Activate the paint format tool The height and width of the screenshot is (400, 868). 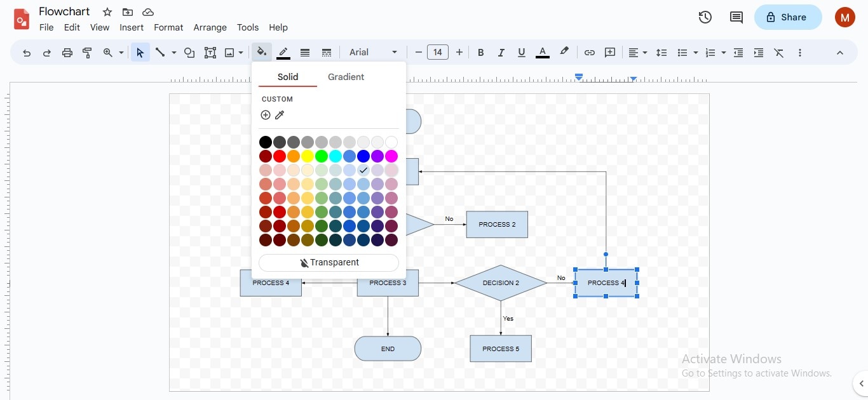pos(88,53)
